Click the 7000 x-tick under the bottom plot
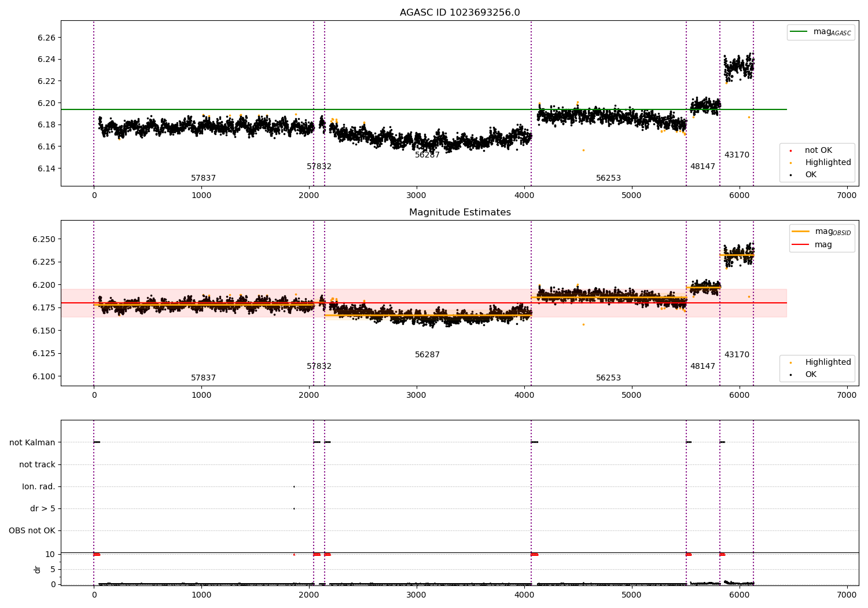 (847, 595)
